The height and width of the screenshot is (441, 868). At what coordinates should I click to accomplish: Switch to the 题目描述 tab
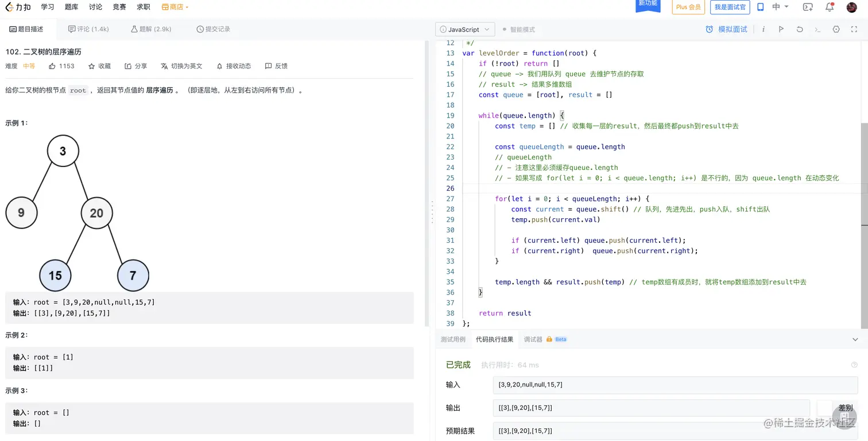pyautogui.click(x=26, y=29)
